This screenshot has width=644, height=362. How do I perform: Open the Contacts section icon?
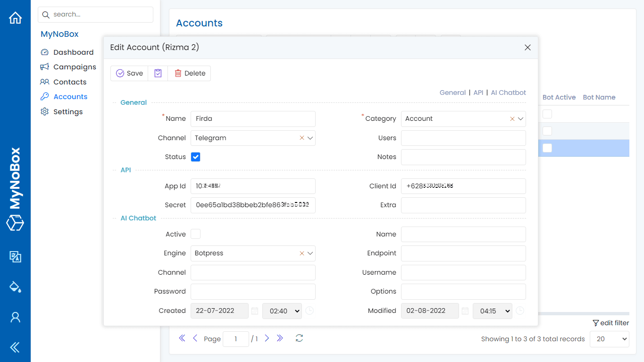point(45,82)
